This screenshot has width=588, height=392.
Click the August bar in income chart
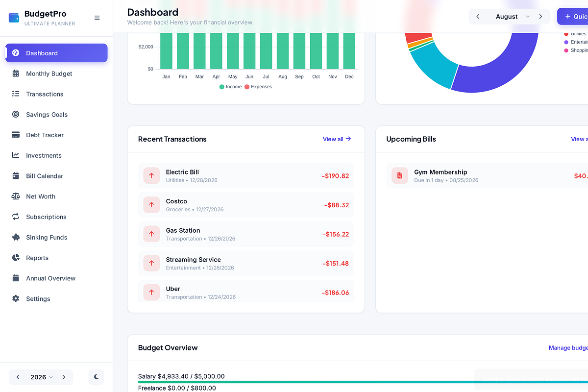pos(283,51)
